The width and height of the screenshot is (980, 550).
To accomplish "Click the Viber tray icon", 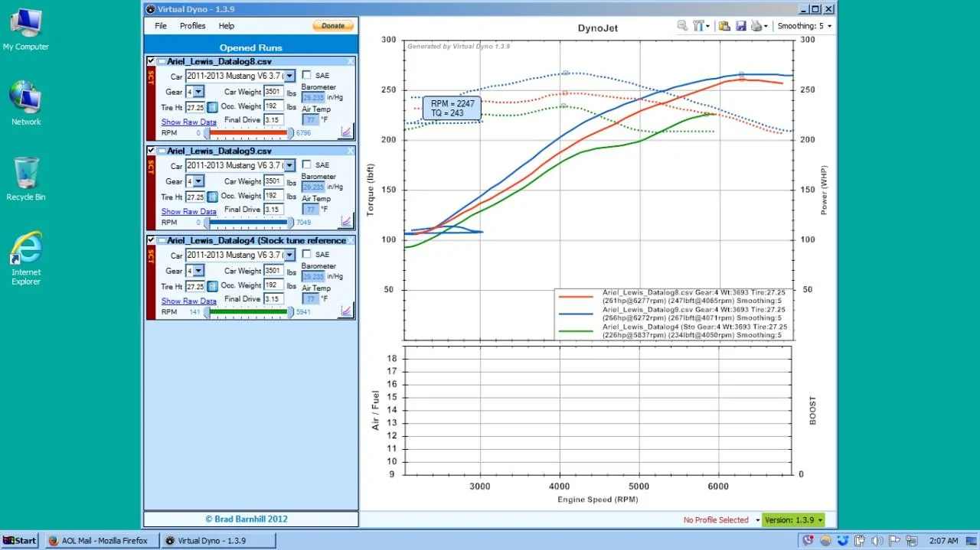I will point(808,541).
